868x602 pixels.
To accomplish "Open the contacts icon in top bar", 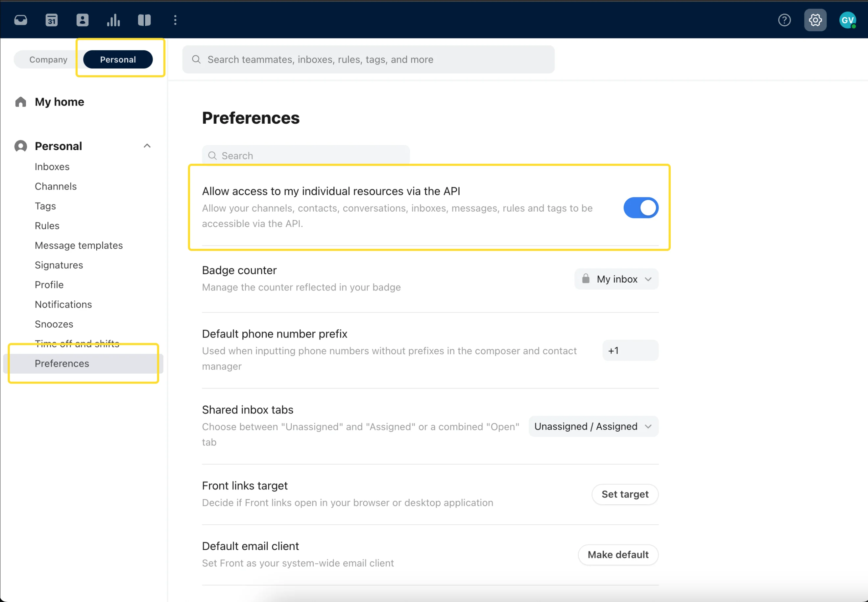I will click(x=83, y=20).
